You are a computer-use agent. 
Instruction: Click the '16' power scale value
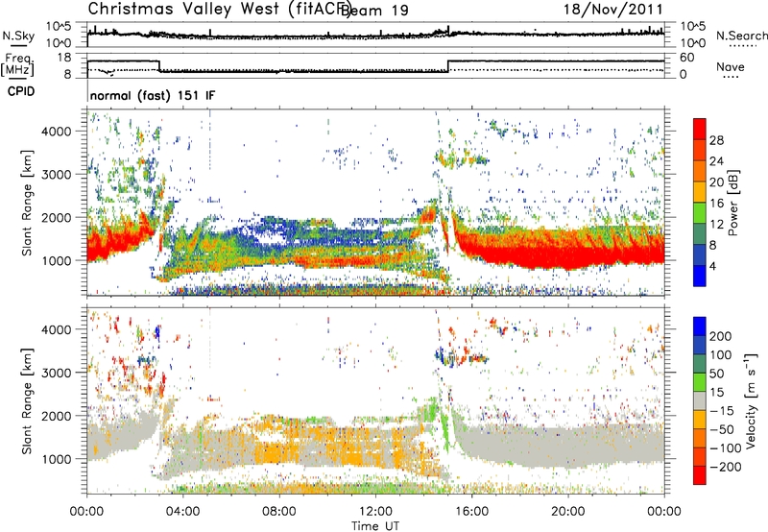[x=716, y=204]
